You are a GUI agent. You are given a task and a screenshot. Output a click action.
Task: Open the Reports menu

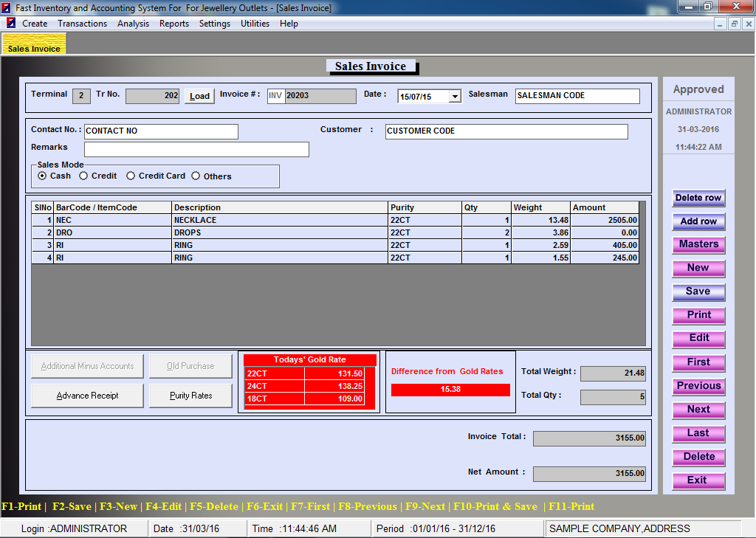click(x=173, y=24)
